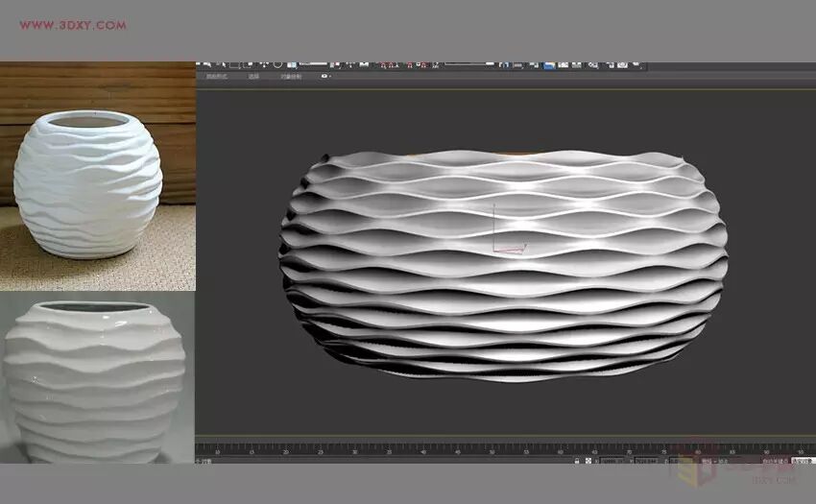This screenshot has height=504, width=816.
Task: Toggle the 3D Snaps magnet icon
Action: [384, 65]
